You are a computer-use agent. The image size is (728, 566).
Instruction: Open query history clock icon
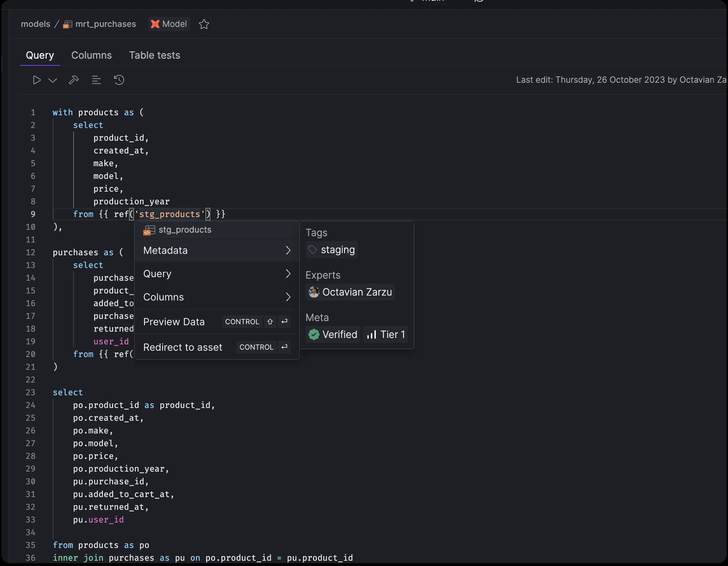click(x=119, y=80)
